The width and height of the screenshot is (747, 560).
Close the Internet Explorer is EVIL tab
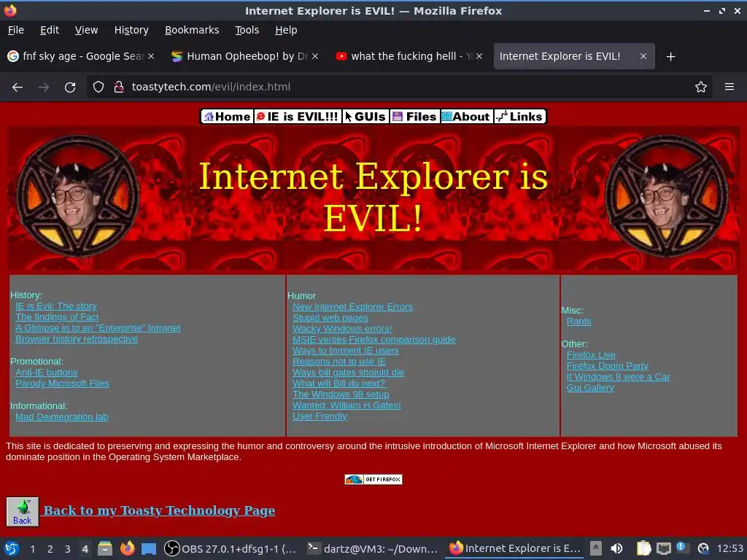tap(643, 56)
